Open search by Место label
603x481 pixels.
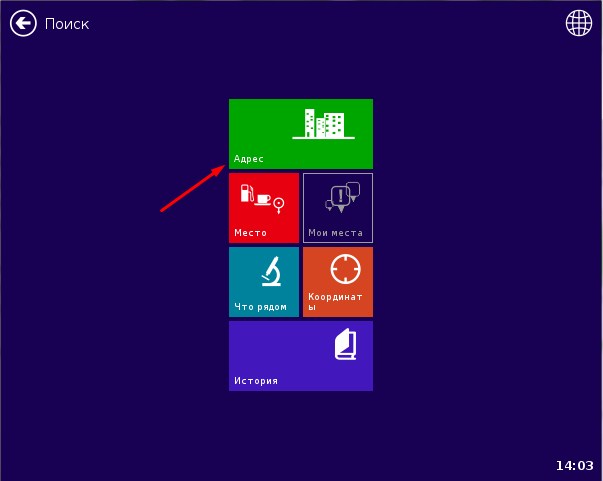pos(250,233)
